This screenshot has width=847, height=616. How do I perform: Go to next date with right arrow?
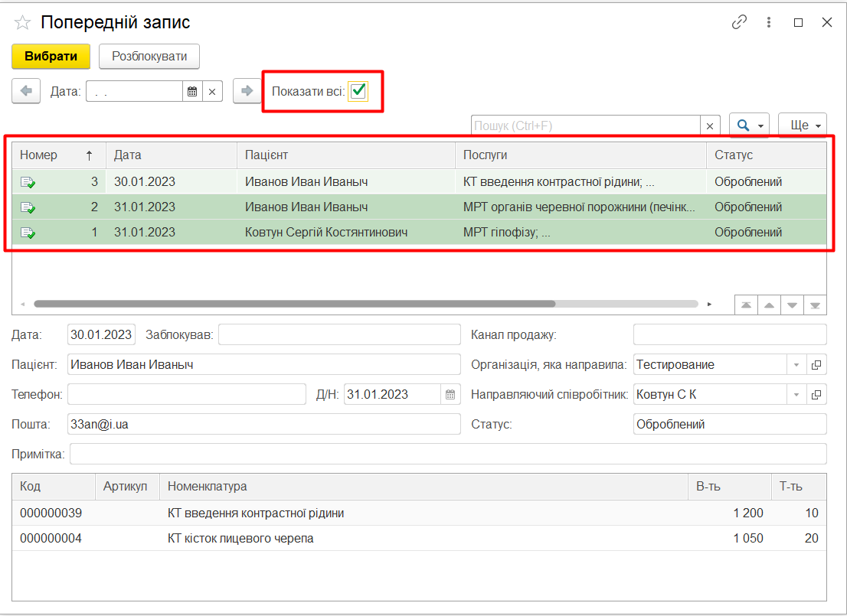pyautogui.click(x=247, y=91)
